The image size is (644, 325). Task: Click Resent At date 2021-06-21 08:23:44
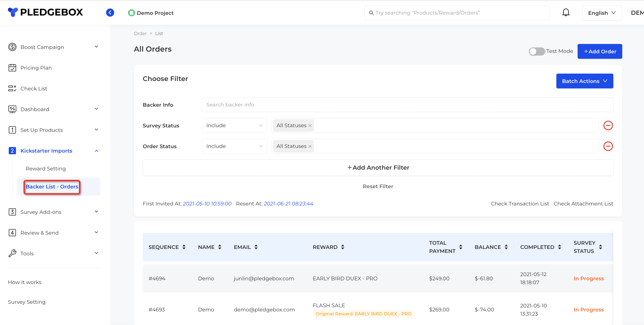click(288, 203)
